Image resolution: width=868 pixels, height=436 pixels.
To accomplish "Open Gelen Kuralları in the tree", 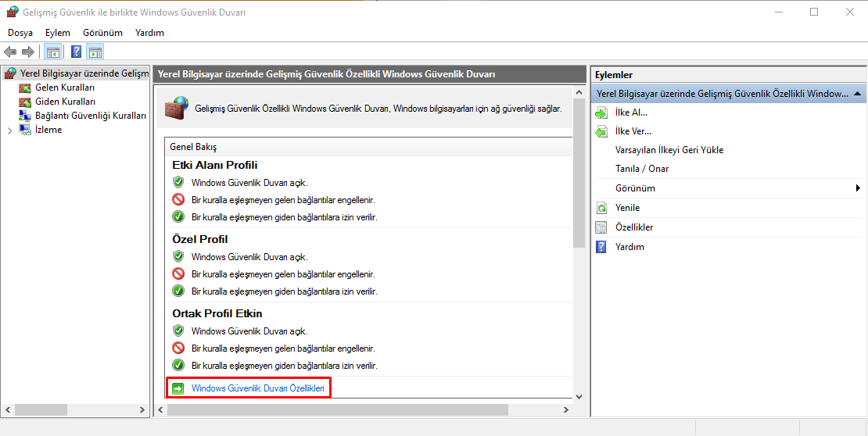I will (65, 88).
